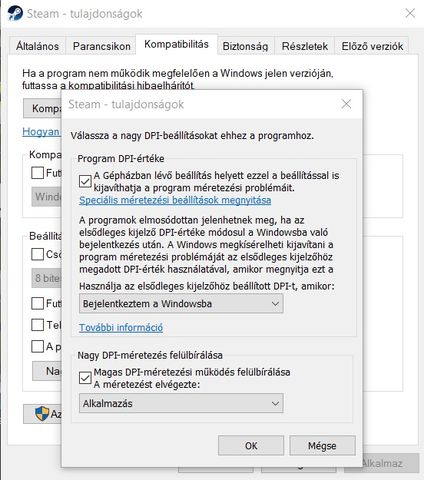
Task: Click the Steam icon in title bar
Action: click(x=15, y=13)
